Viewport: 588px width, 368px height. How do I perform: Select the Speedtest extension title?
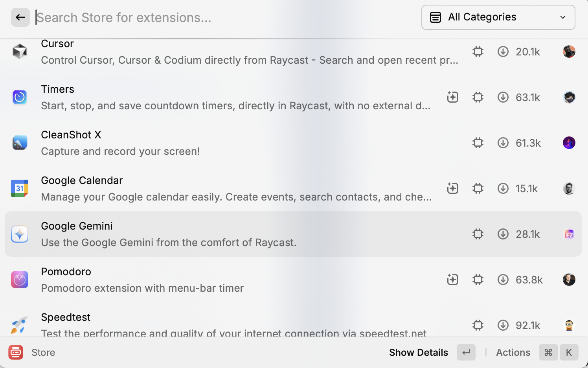(x=66, y=317)
